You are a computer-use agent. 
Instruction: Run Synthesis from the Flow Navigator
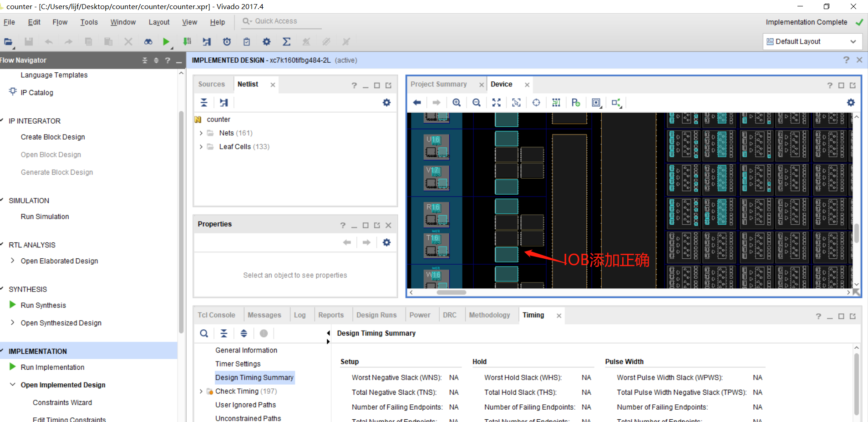tap(43, 305)
